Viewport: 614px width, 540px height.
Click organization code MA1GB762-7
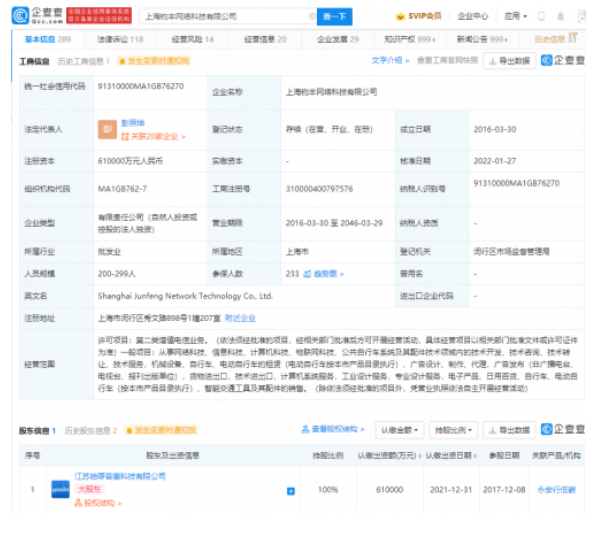pos(122,189)
